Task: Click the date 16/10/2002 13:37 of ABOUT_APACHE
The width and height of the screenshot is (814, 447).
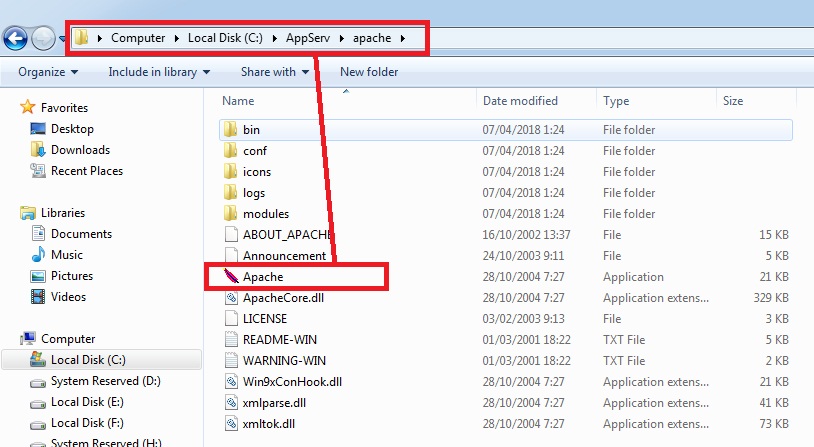Action: tap(526, 235)
